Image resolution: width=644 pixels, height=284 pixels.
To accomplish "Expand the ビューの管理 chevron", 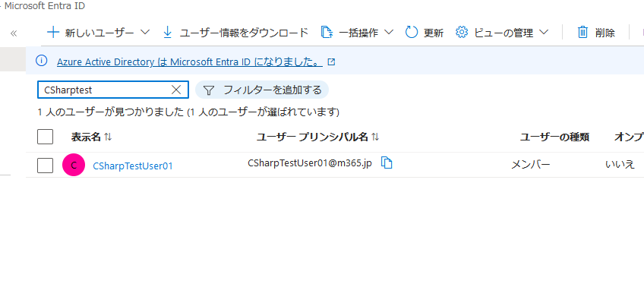I will point(544,33).
